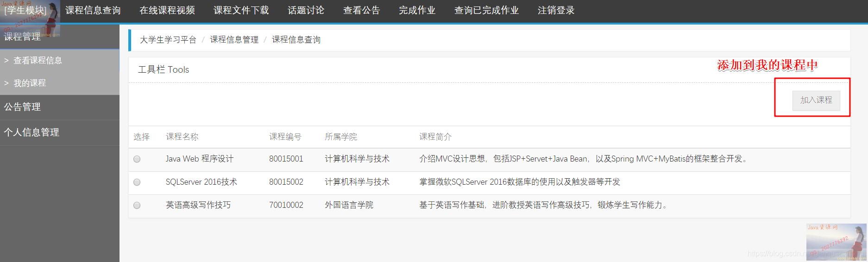Open 完成作业 menu item
868x262 pixels.
(417, 10)
